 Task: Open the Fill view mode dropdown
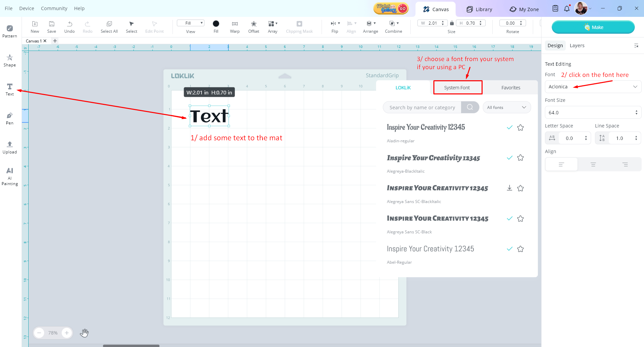click(191, 23)
